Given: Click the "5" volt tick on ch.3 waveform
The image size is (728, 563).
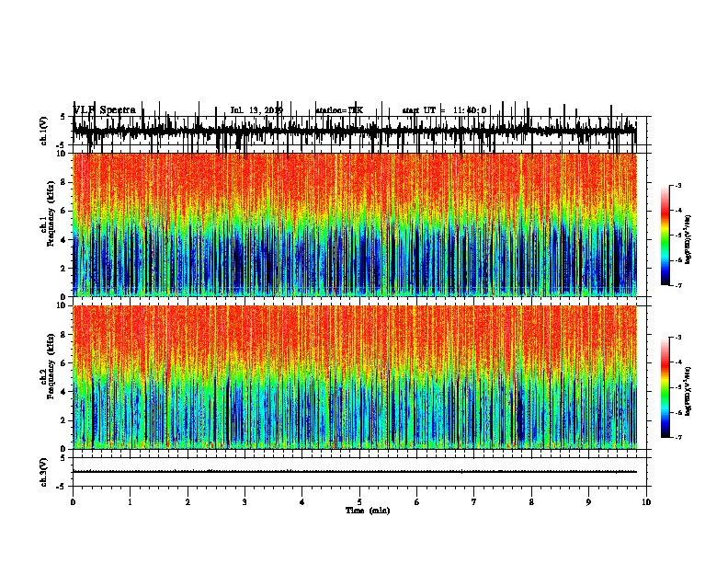Looking at the screenshot, I should pyautogui.click(x=63, y=458).
